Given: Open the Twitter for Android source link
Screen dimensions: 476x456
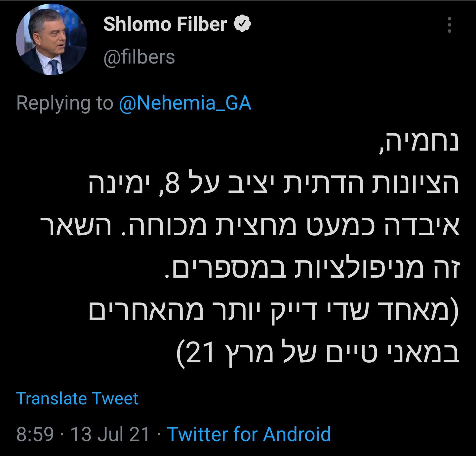Looking at the screenshot, I should point(249,434).
